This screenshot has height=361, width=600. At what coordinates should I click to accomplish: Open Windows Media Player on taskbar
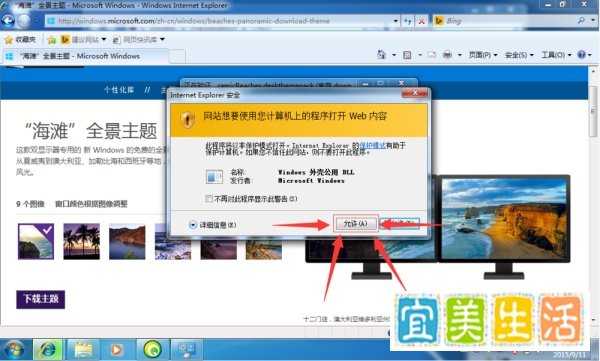point(117,350)
